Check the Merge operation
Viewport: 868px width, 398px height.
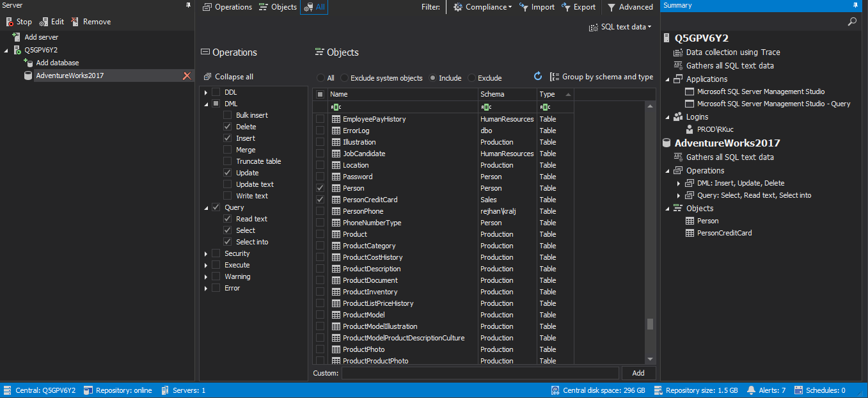pyautogui.click(x=228, y=150)
